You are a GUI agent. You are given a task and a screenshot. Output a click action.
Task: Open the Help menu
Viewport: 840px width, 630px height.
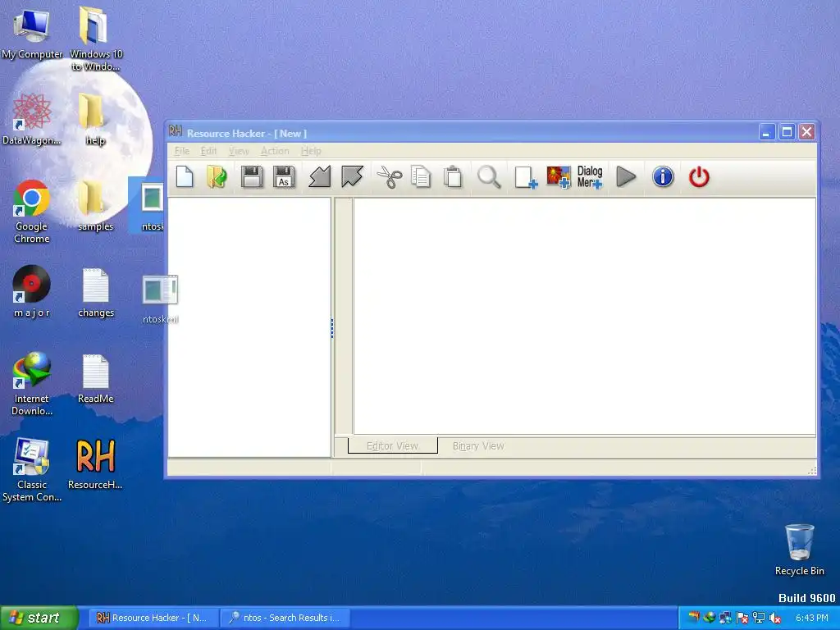pyautogui.click(x=311, y=151)
